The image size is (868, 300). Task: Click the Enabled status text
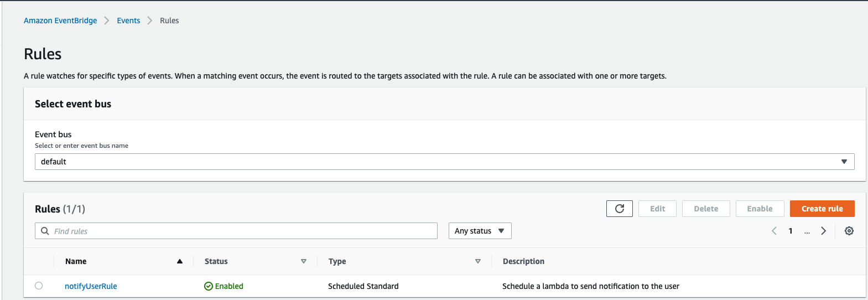point(229,286)
